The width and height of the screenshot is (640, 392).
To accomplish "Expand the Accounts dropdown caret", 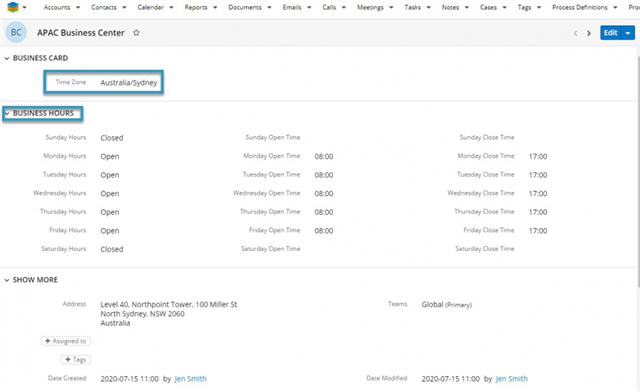I will (78, 7).
